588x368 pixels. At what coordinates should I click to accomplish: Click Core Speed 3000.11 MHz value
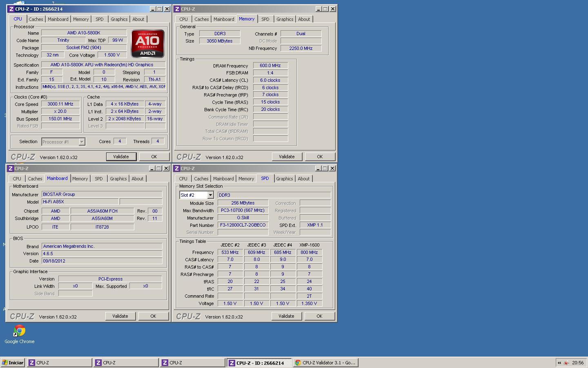click(x=60, y=104)
